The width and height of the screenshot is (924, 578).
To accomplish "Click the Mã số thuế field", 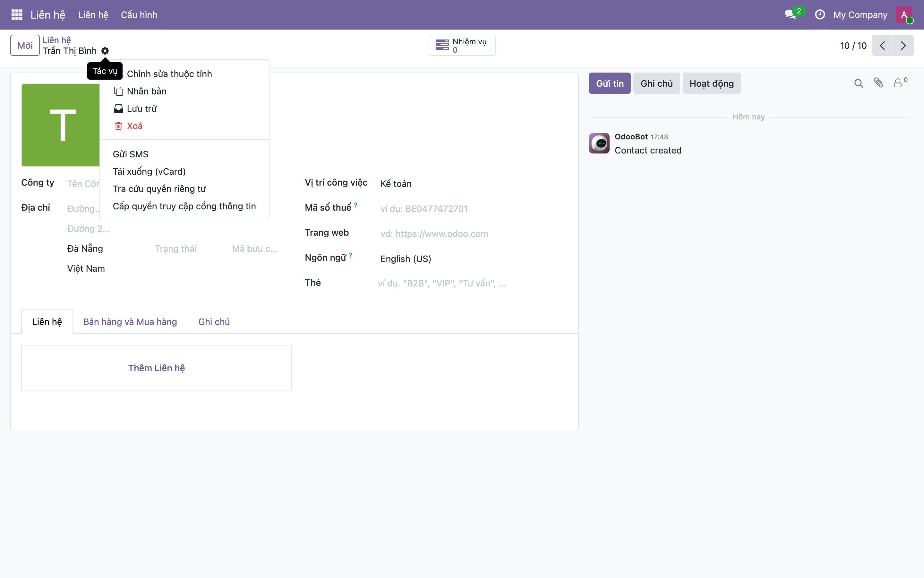I will pyautogui.click(x=474, y=209).
